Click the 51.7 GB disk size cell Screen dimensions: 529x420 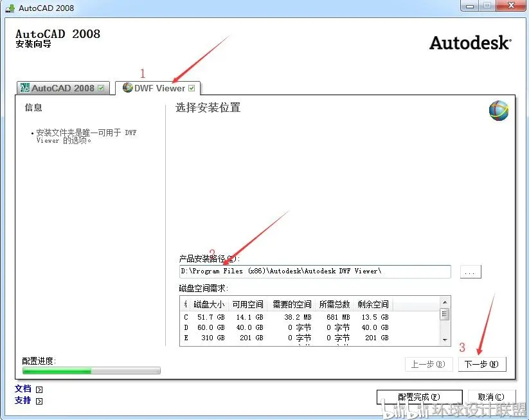click(x=211, y=317)
